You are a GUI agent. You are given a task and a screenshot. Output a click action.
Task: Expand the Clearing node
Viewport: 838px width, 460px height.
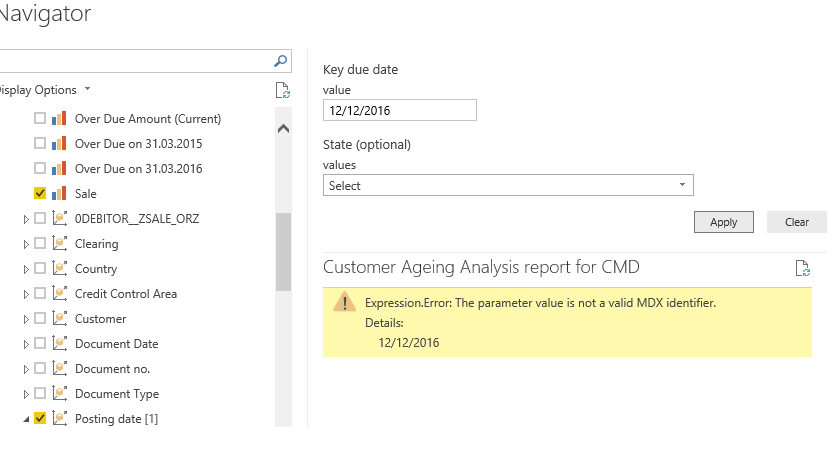pos(26,244)
